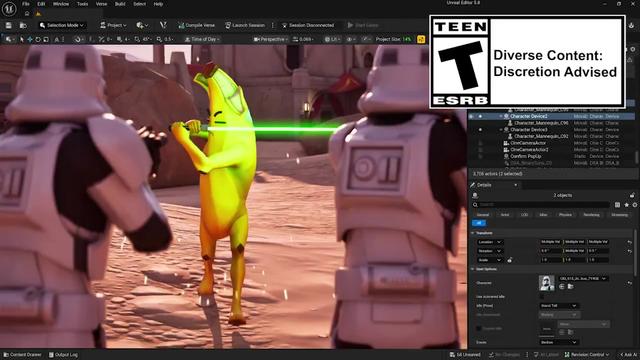This screenshot has height=360, width=640.
Task: Click the stormtrooper character thumbnail
Action: pos(547,283)
